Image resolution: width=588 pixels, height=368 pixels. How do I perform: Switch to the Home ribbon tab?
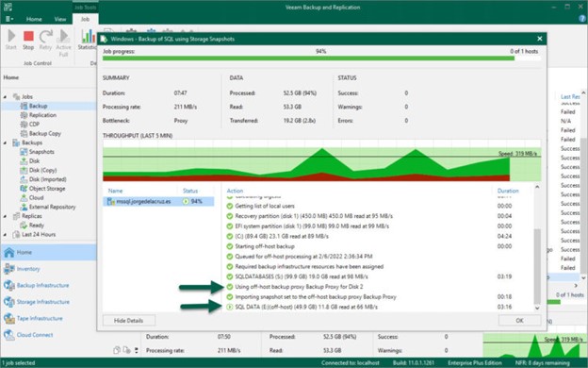click(x=34, y=19)
